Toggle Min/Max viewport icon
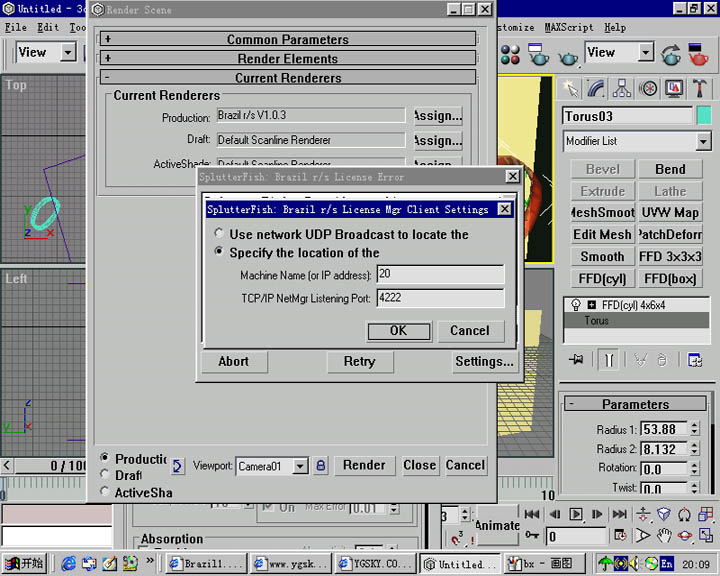The width and height of the screenshot is (720, 576). 705,535
